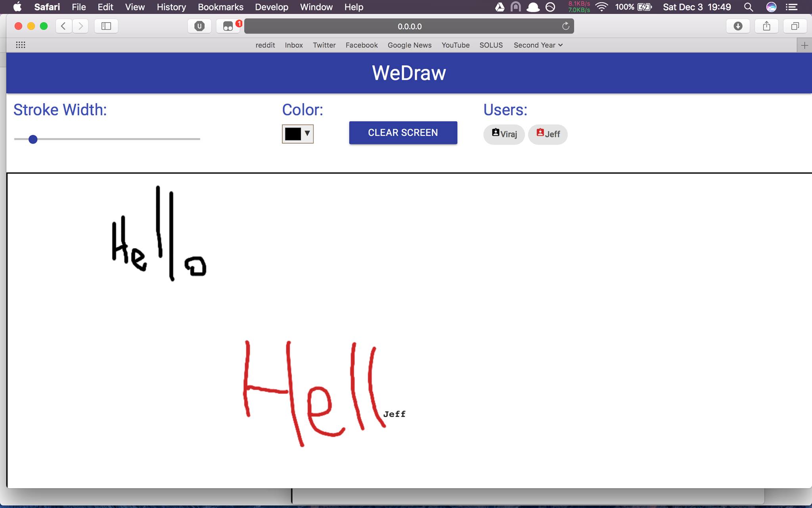Click the Stroke Width slider handle
The width and height of the screenshot is (812, 508).
33,139
